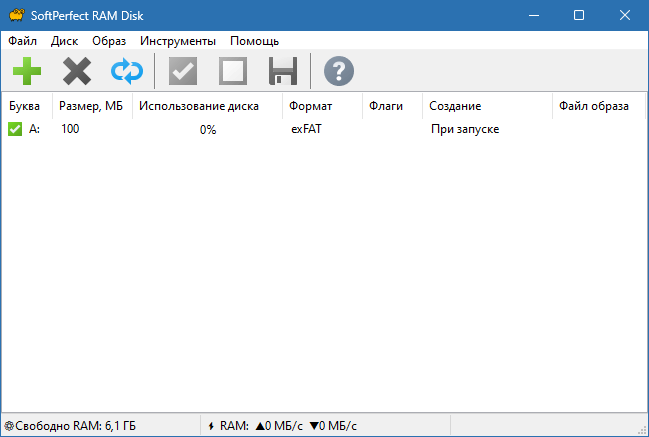649x437 pixels.
Task: Toggle the green checkbox for disk A:
Action: 15,129
